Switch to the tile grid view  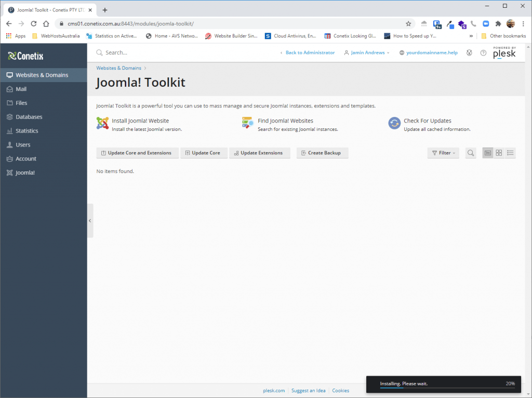coord(499,153)
